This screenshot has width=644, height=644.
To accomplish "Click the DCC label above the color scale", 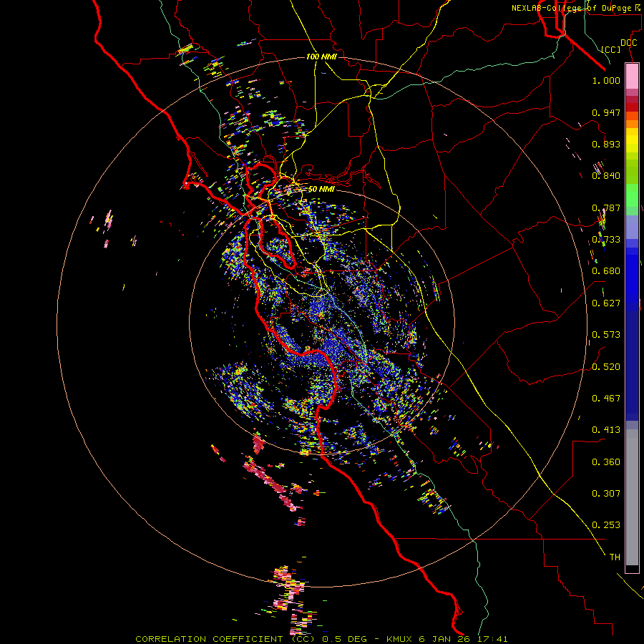I will click(x=628, y=43).
